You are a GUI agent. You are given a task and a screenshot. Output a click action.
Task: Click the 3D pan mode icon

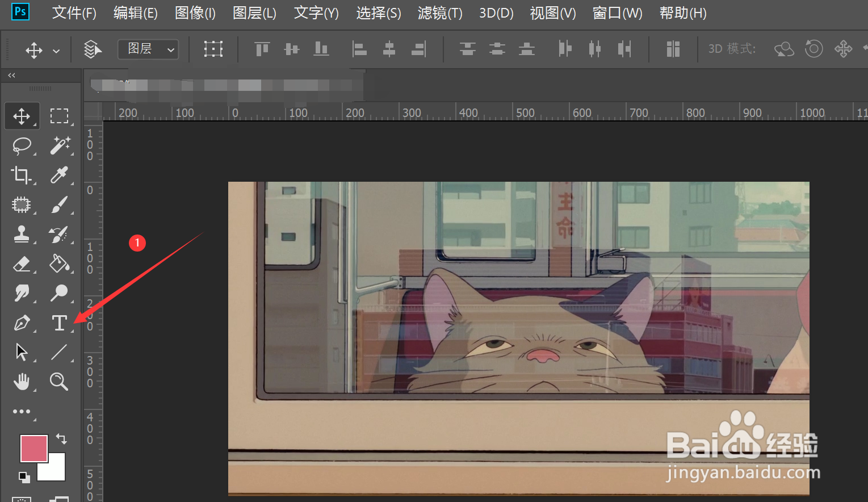[x=844, y=49]
